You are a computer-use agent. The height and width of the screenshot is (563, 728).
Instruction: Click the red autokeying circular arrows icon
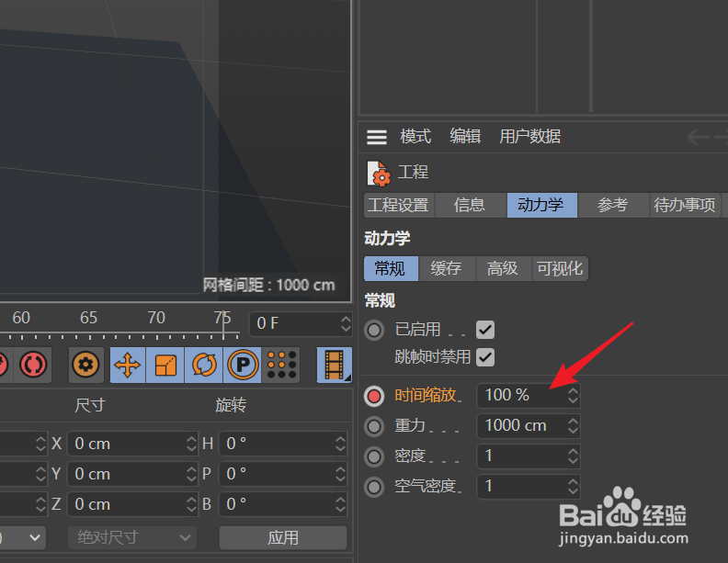(33, 365)
